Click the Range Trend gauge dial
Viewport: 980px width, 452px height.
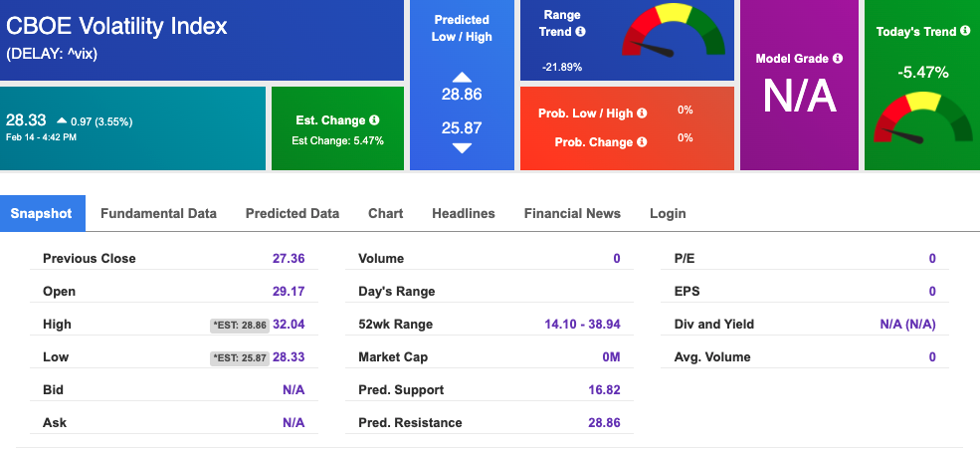(674, 31)
